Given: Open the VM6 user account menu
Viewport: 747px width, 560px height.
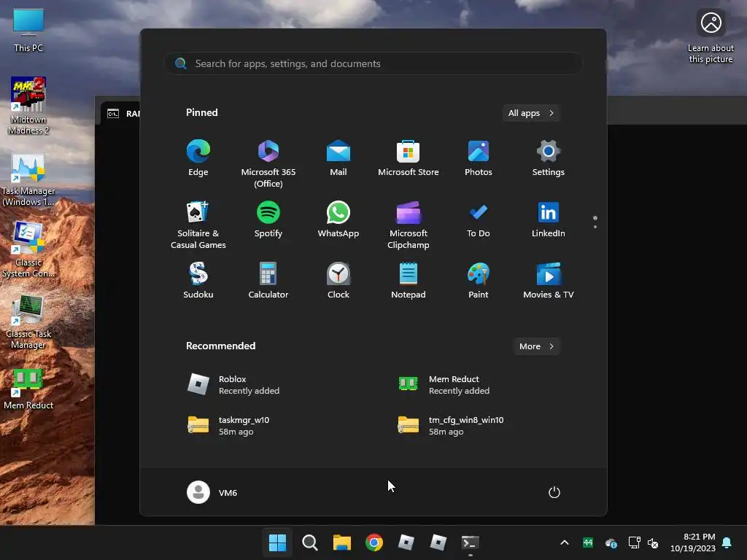Looking at the screenshot, I should pos(212,492).
